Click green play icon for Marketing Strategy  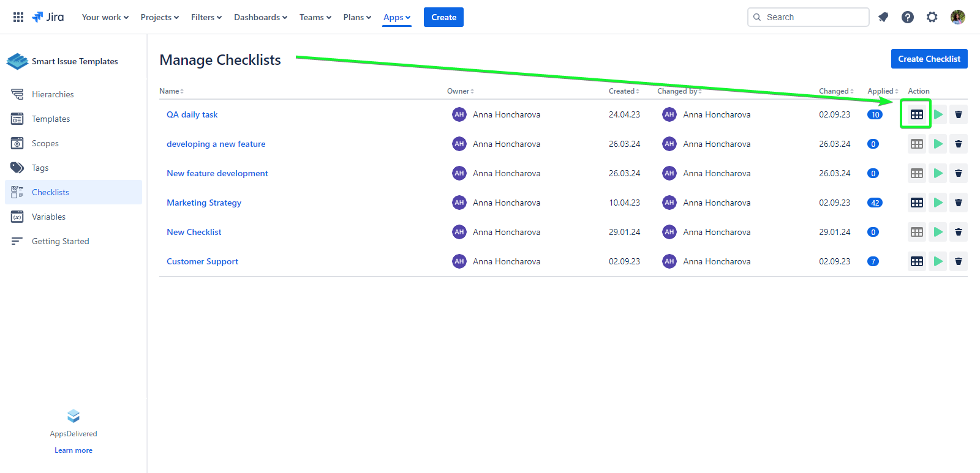(x=938, y=203)
